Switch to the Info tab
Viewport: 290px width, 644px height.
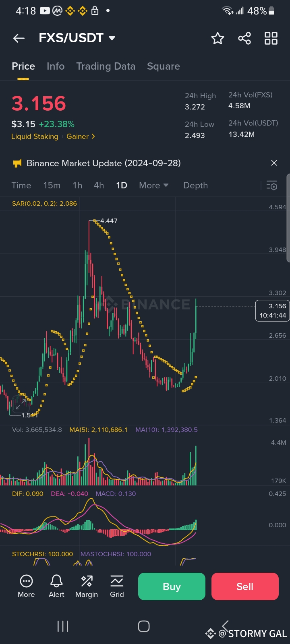(56, 66)
